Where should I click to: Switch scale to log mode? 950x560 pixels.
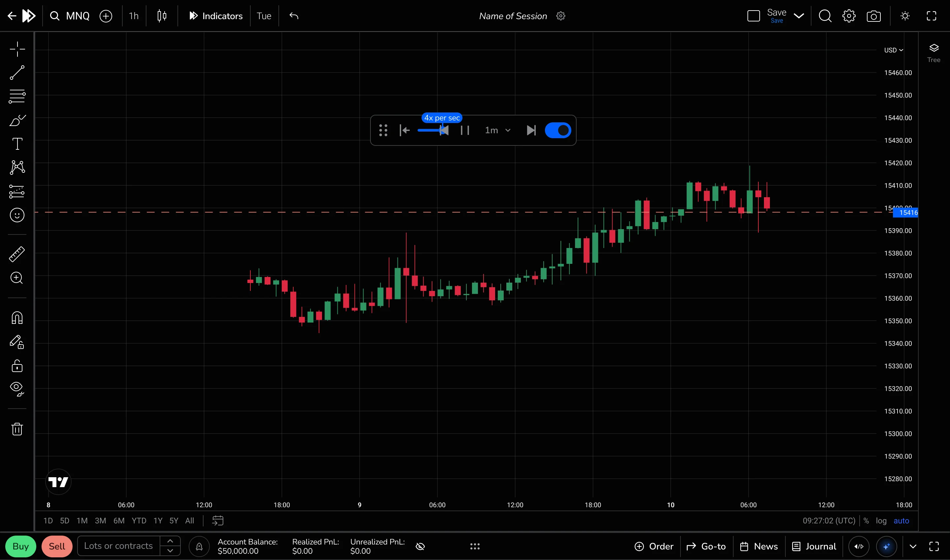click(881, 521)
